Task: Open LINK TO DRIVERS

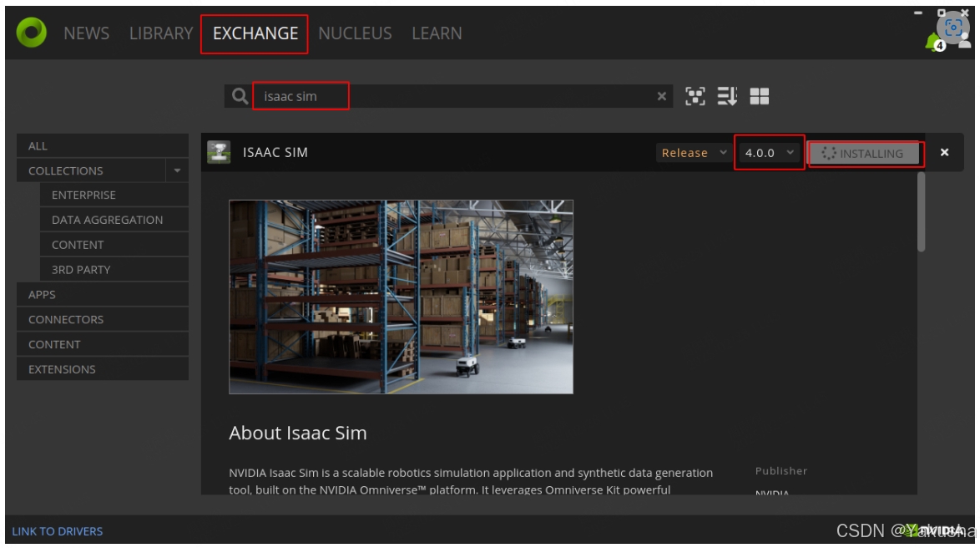Action: (58, 531)
